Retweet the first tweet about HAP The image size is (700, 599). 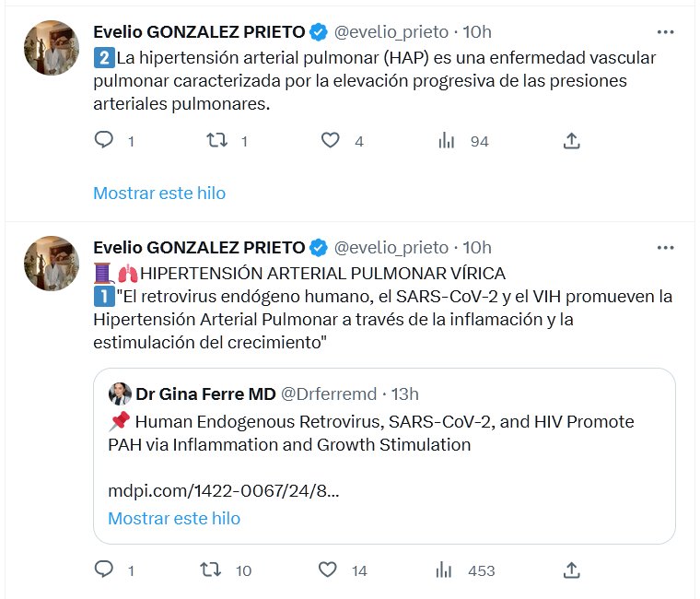pyautogui.click(x=216, y=140)
